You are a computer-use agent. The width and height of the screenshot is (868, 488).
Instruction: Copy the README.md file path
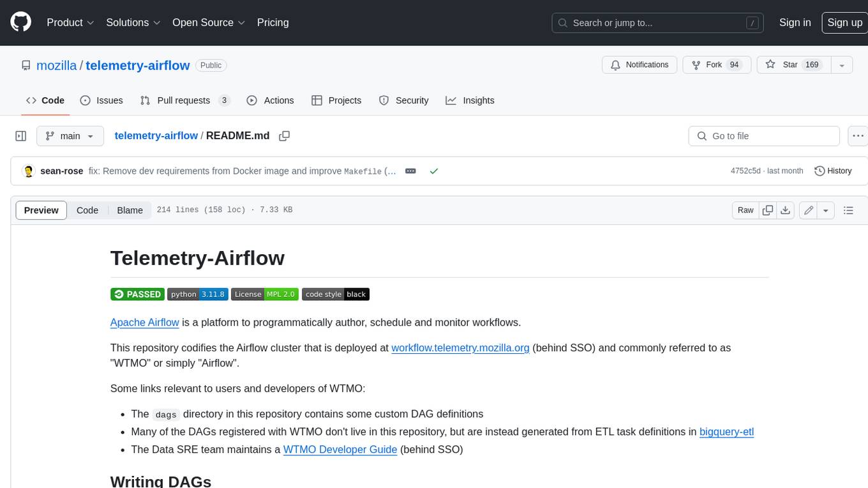pos(285,136)
